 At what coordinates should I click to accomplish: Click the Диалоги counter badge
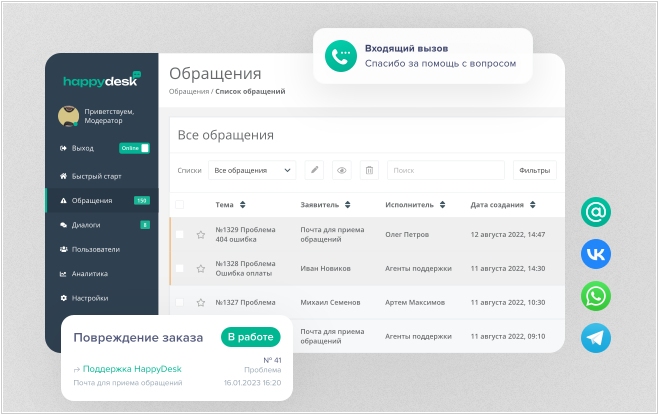145,225
